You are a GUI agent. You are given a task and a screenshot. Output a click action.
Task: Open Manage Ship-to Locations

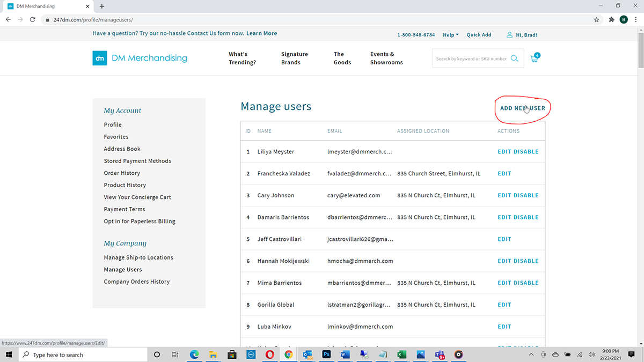click(138, 257)
